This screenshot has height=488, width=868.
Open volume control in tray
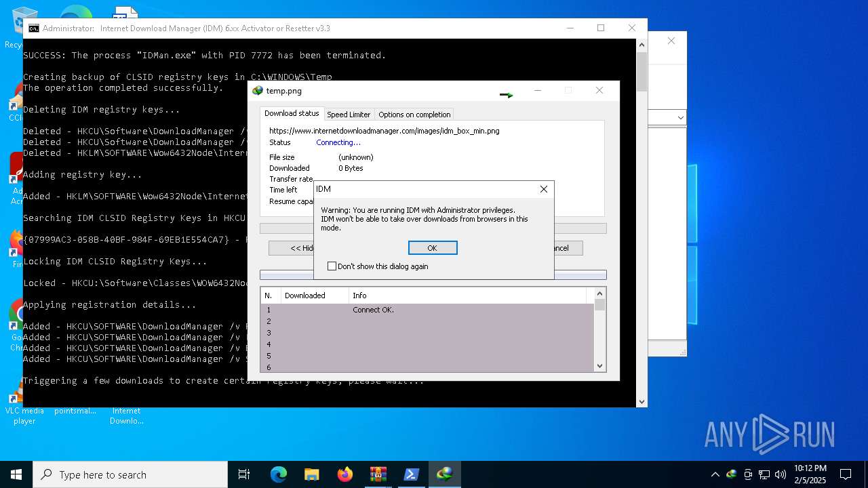[781, 474]
